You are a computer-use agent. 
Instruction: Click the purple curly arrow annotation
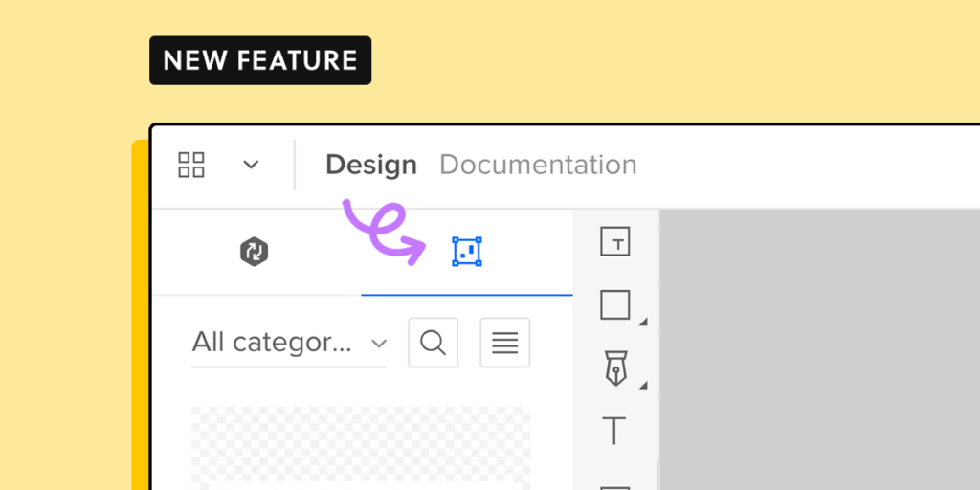pyautogui.click(x=385, y=232)
